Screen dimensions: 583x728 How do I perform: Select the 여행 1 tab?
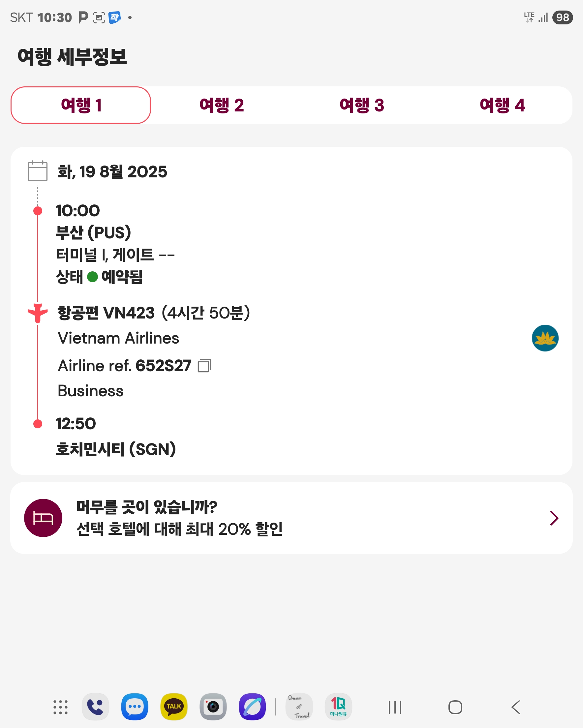pyautogui.click(x=81, y=106)
